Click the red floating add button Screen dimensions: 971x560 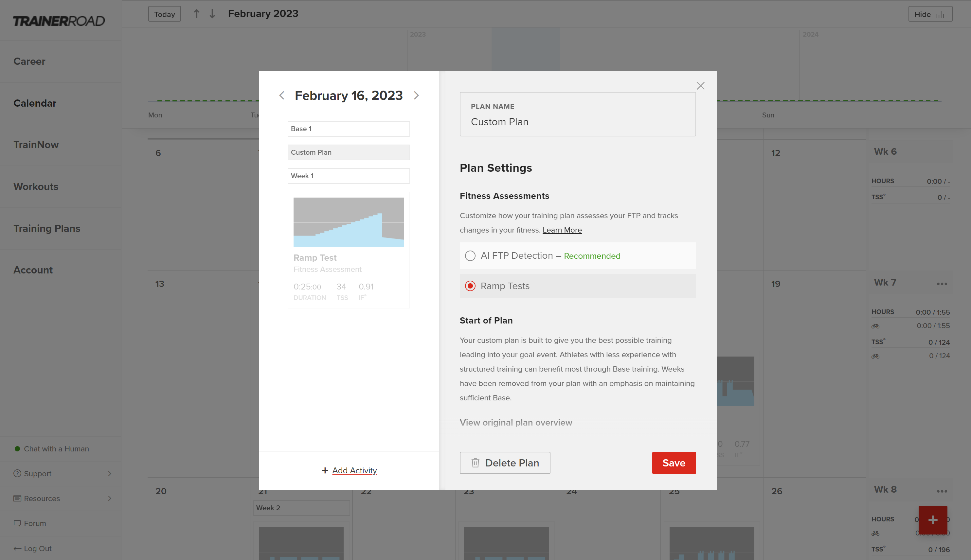[932, 520]
